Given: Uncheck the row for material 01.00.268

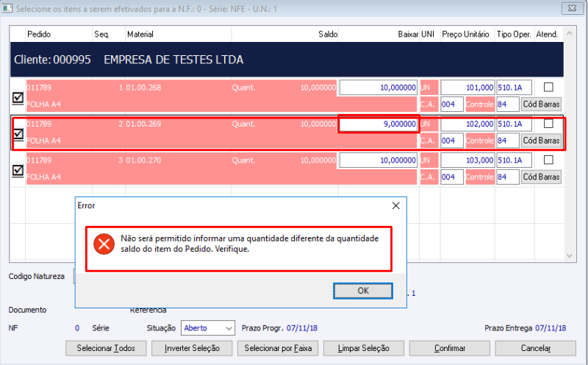Looking at the screenshot, I should click(18, 98).
